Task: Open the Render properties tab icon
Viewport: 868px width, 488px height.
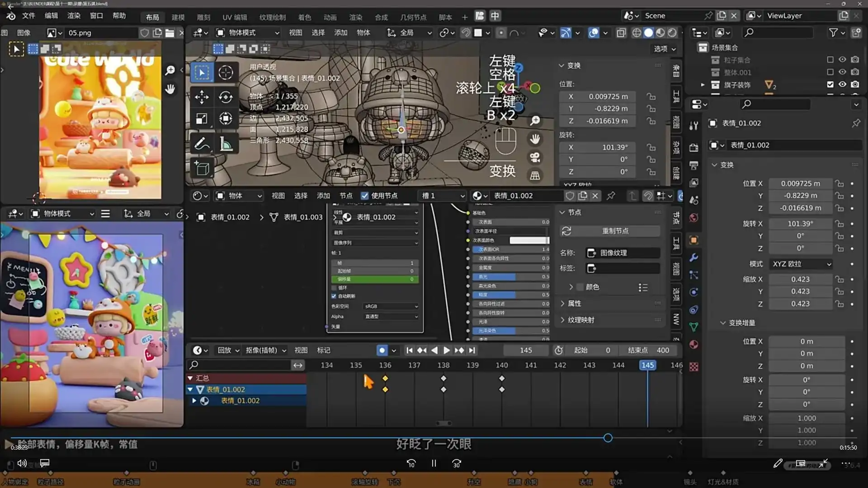Action: 693,147
